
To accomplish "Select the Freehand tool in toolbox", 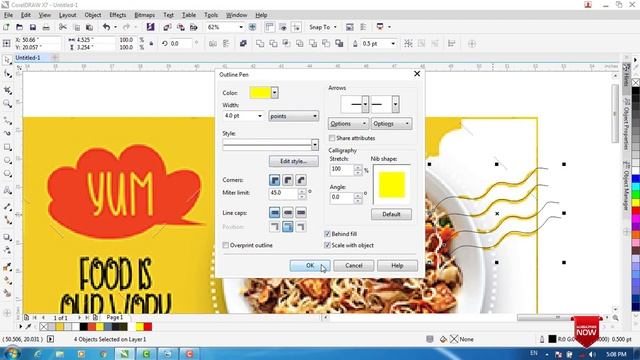I will point(7,120).
